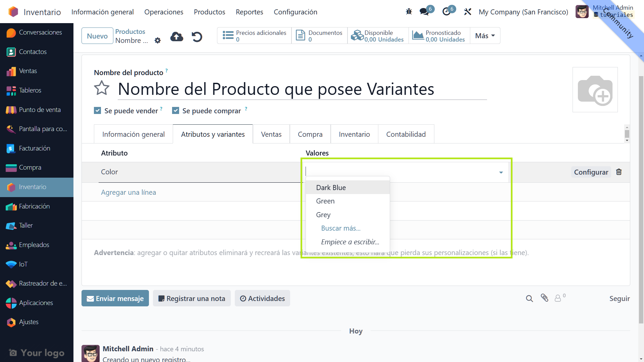This screenshot has height=362, width=644.
Task: Click the paperclip attachments icon
Action: click(544, 298)
